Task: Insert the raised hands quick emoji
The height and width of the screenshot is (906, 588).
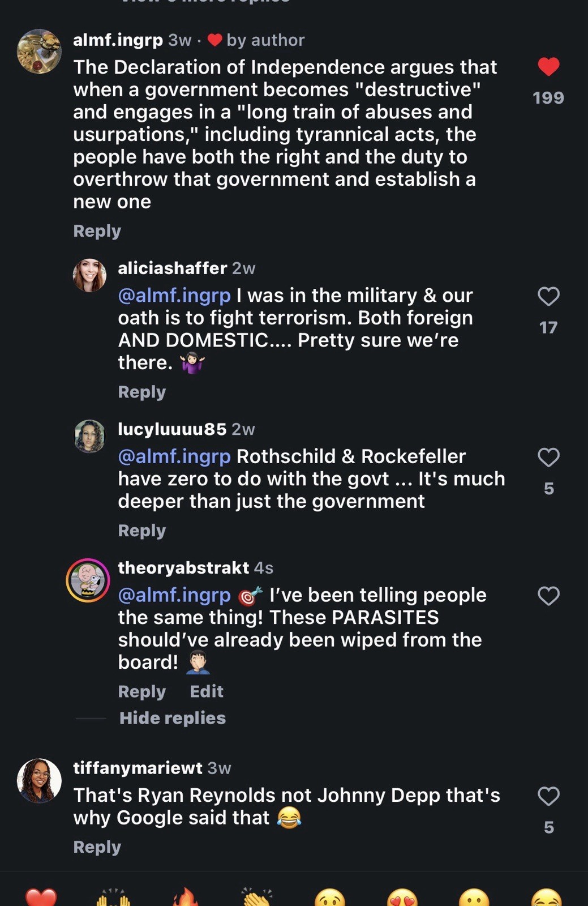Action: click(113, 898)
